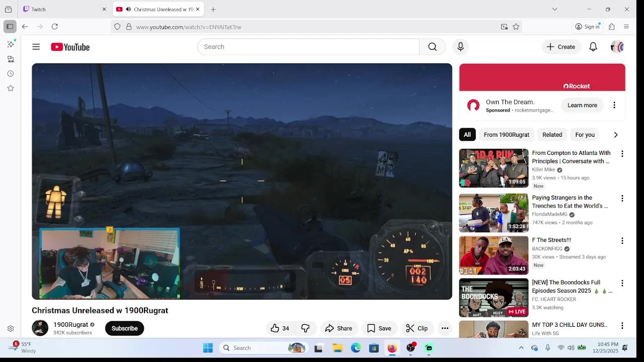The width and height of the screenshot is (644, 362).
Task: Open volume control in system tray
Action: coord(571,348)
